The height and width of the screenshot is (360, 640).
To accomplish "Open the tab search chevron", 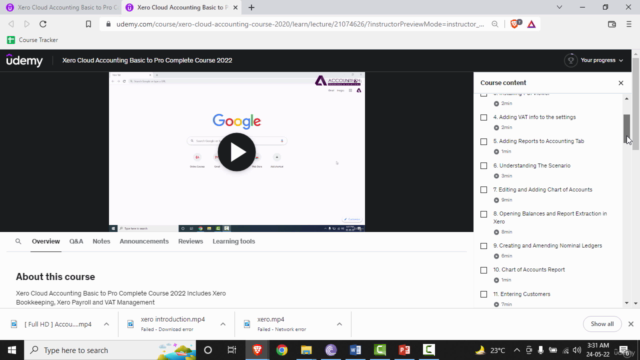I will point(559,7).
